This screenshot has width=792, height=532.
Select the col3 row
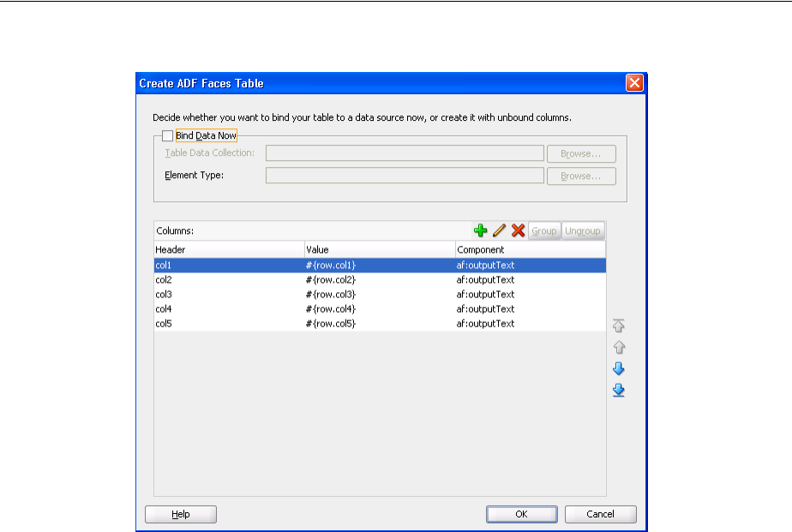click(380, 294)
